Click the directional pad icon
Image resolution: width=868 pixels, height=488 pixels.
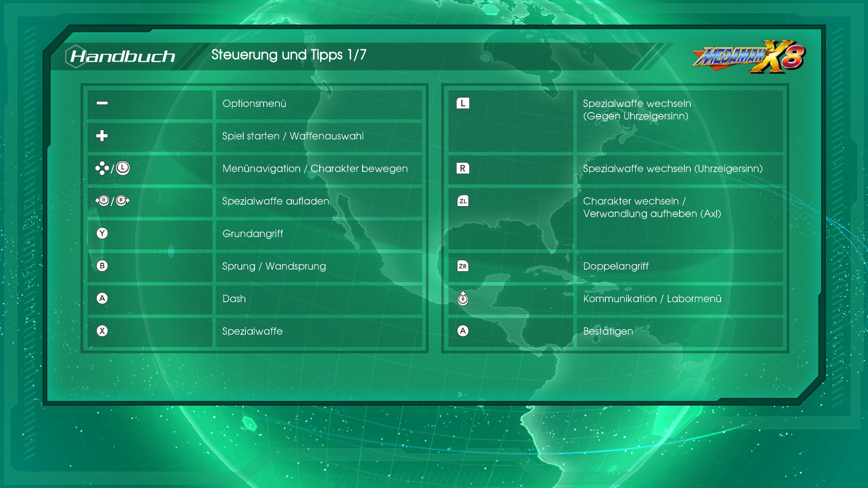click(x=102, y=168)
